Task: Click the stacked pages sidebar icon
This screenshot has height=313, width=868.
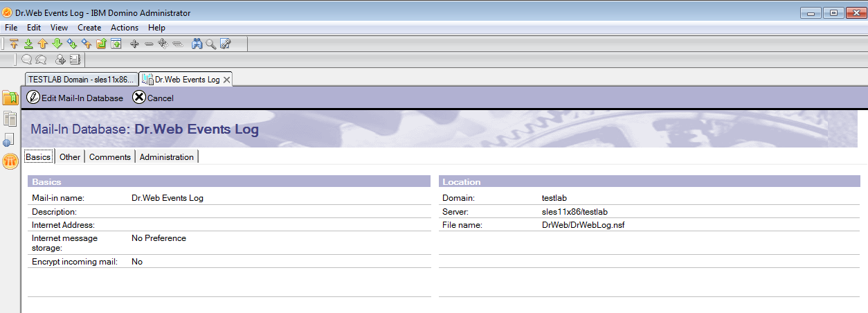Action: point(10,118)
